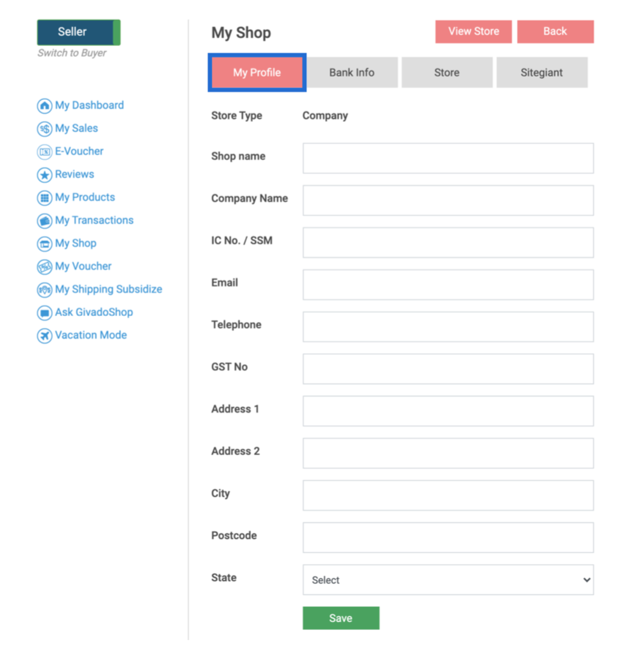
Task: Select the Postcode input box
Action: point(448,538)
